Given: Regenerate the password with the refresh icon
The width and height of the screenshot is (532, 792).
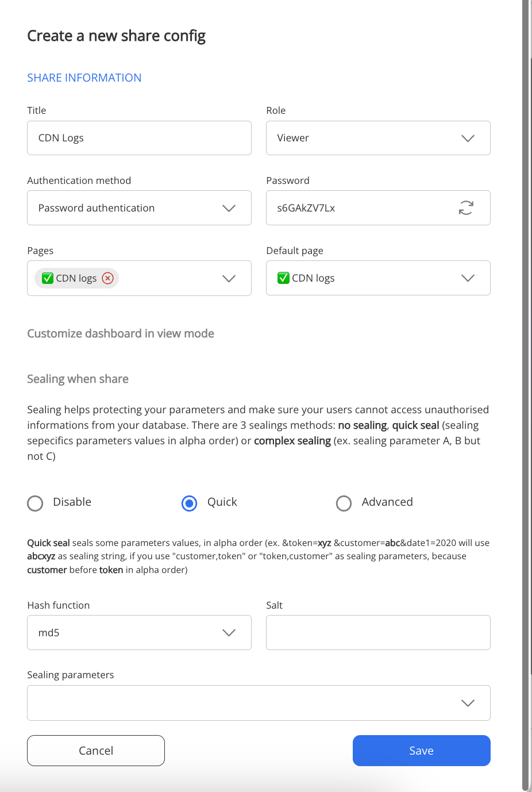Looking at the screenshot, I should click(x=465, y=207).
